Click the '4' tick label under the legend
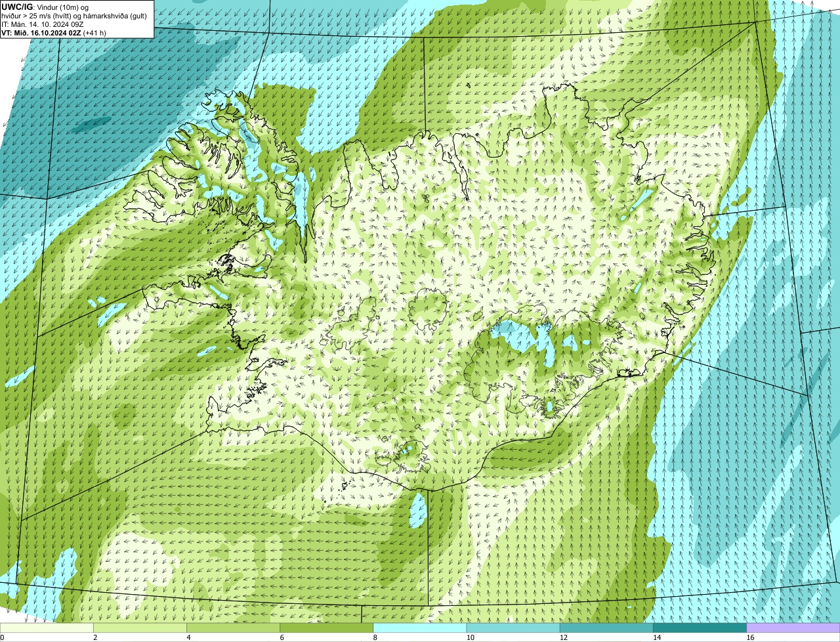This screenshot has width=840, height=642. click(x=189, y=637)
